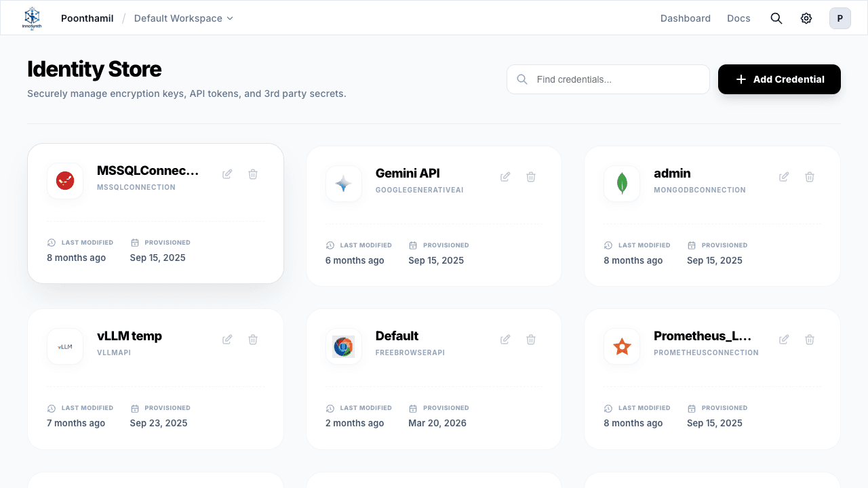The height and width of the screenshot is (488, 868).
Task: Open the Prometheus_L... card title
Action: [703, 336]
